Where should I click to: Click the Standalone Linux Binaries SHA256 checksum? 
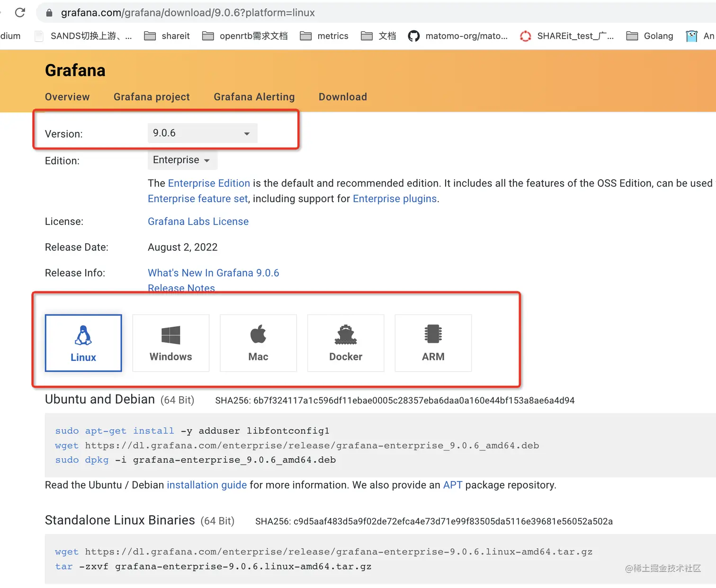[434, 521]
